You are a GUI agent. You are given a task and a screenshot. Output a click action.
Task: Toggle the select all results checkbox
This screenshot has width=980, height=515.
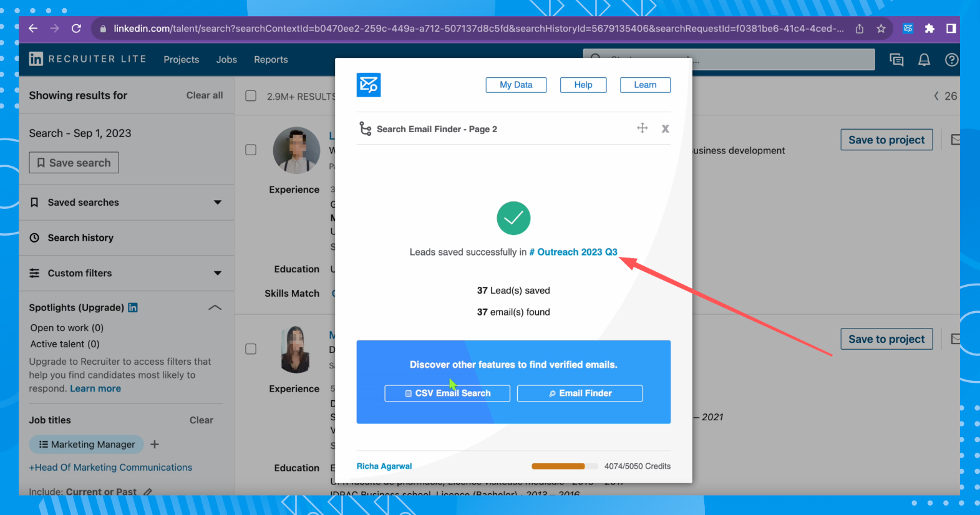(x=251, y=96)
